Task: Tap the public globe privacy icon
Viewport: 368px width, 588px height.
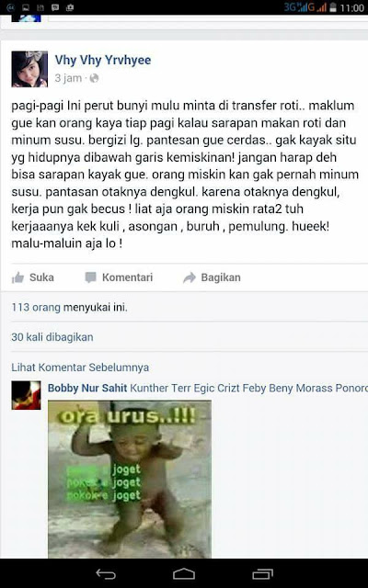Action: point(94,78)
